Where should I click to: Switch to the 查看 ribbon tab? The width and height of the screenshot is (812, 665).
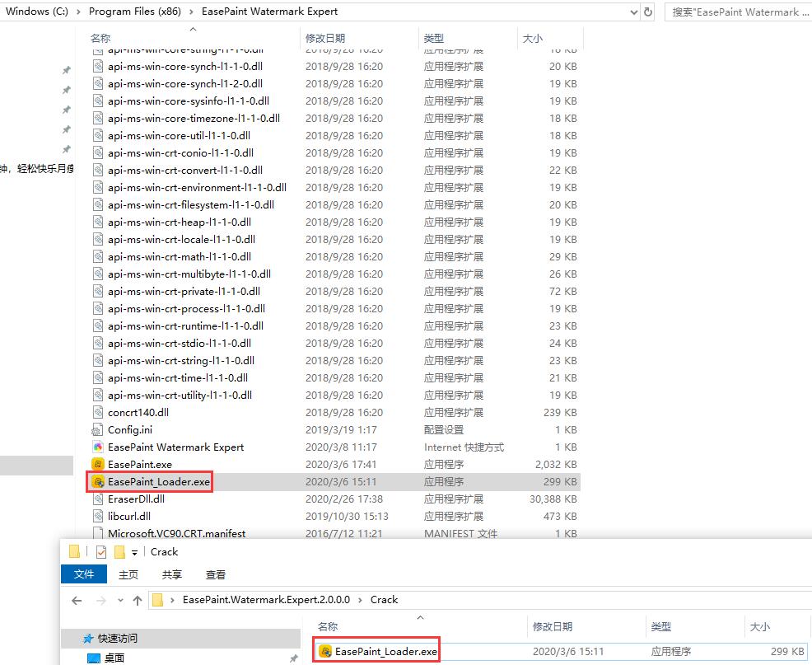(x=216, y=574)
